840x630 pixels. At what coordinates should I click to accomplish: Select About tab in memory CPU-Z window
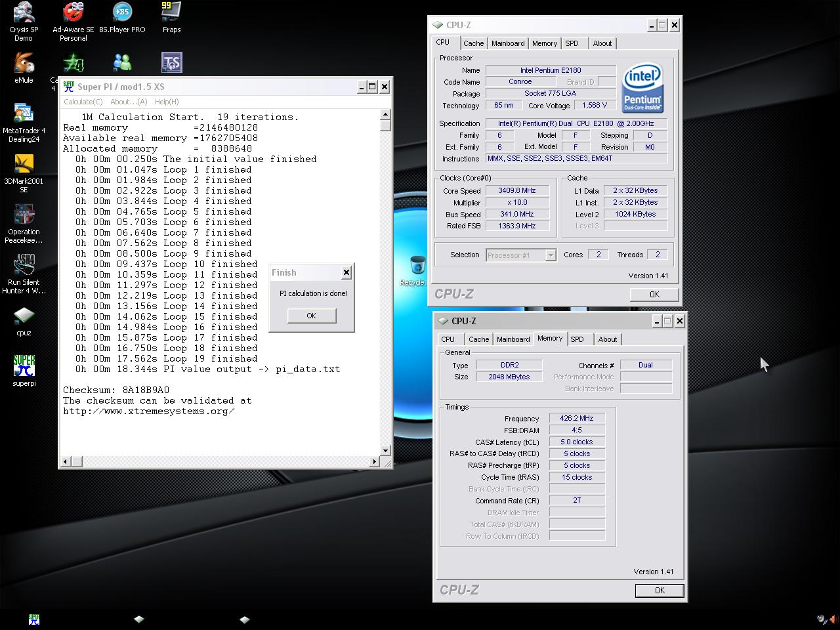(608, 339)
